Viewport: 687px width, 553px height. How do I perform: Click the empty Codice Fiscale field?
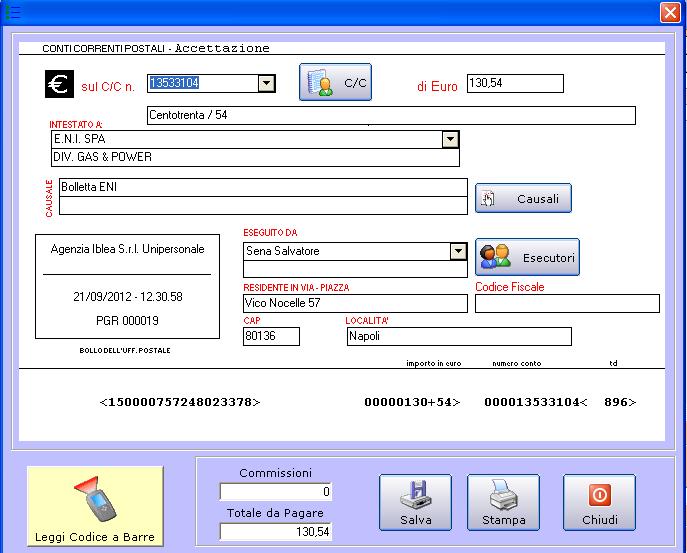[x=567, y=303]
